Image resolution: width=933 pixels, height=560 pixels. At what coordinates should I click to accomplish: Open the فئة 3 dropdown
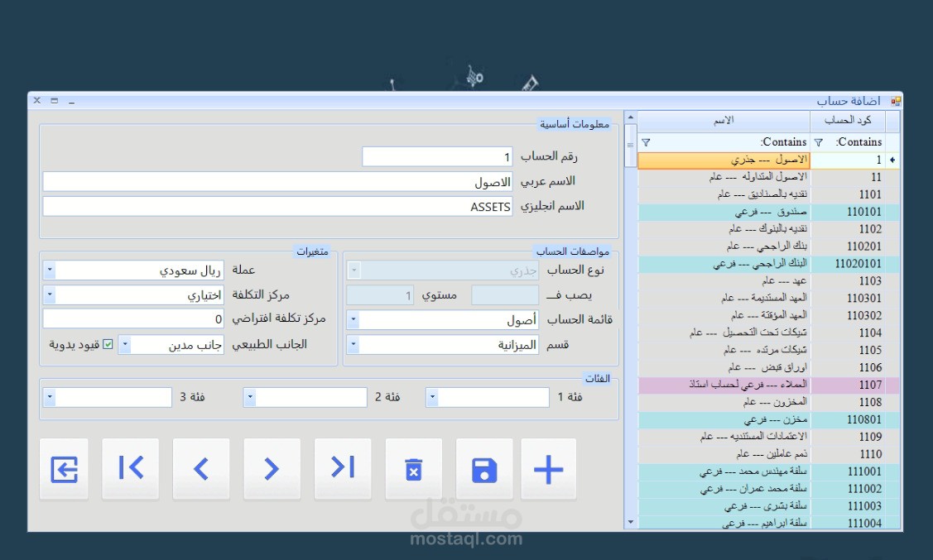click(x=50, y=396)
